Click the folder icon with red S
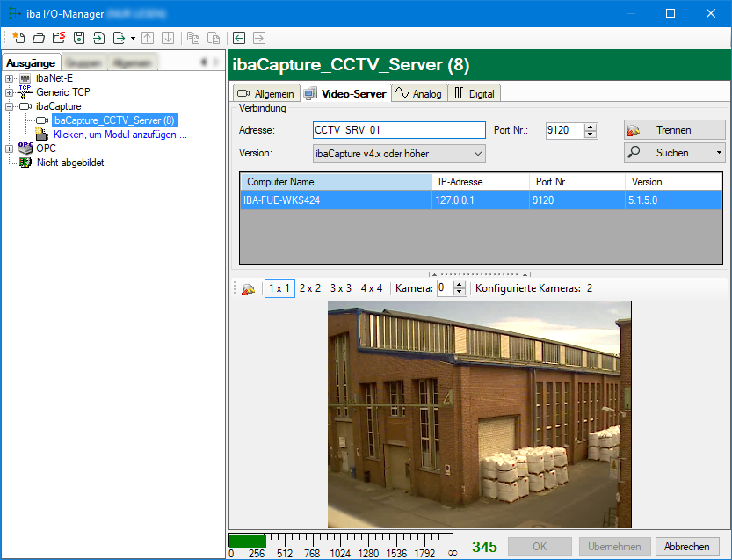This screenshot has width=732, height=560. [58, 38]
